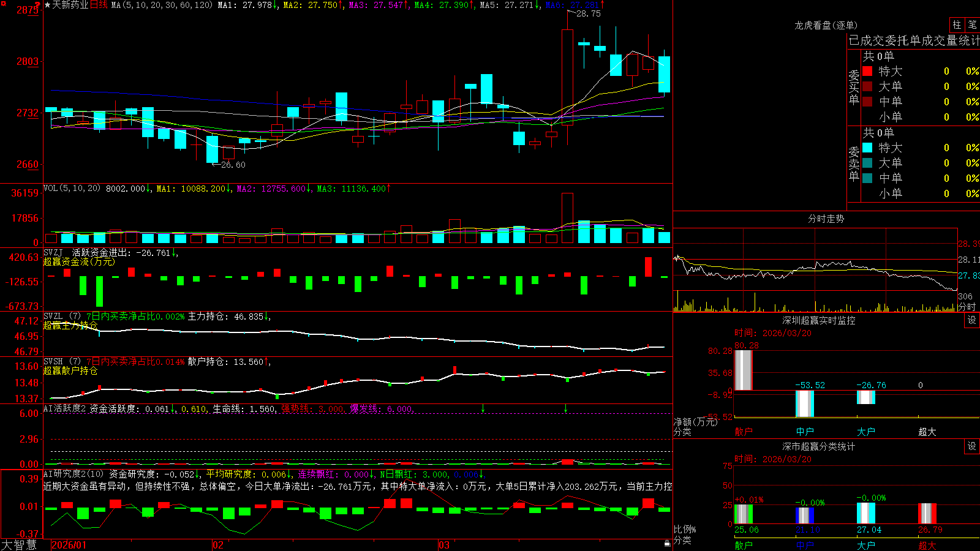
Task: Click the dark red 大单 buy-order color square
Action: pos(867,86)
